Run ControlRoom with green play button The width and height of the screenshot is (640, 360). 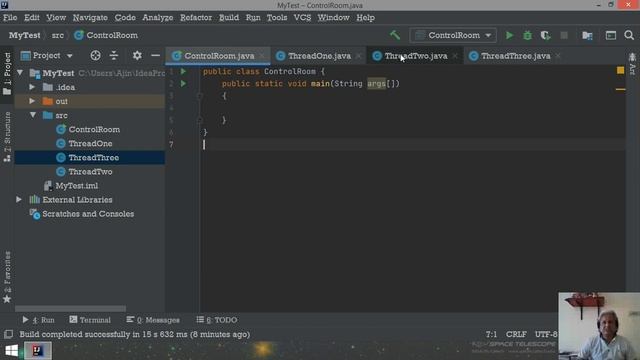[509, 36]
